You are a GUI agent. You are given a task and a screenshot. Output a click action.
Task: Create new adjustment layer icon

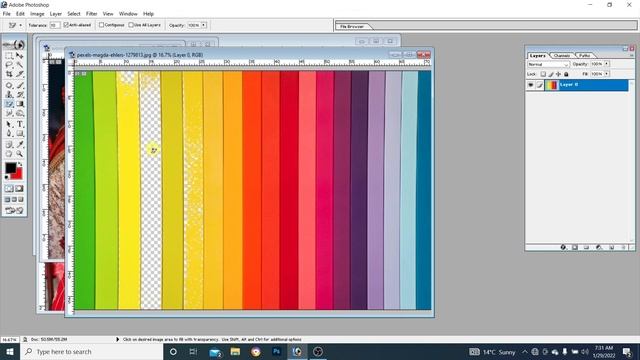[x=599, y=247]
